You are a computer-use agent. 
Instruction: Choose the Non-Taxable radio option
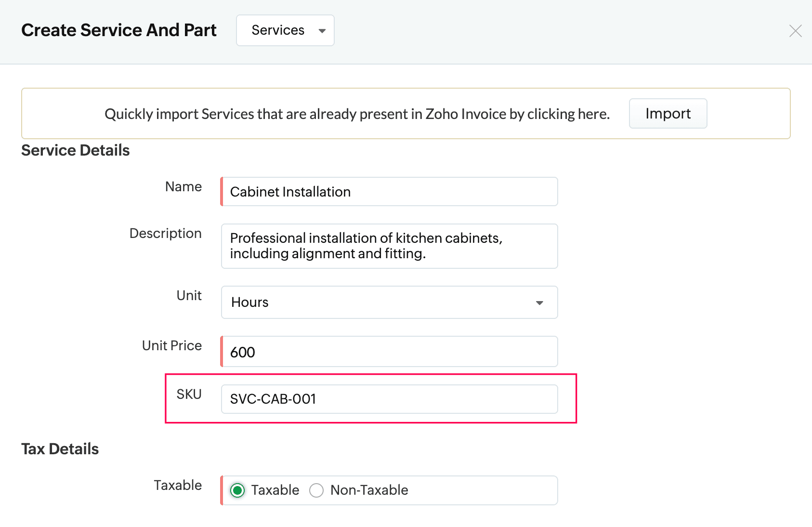316,490
